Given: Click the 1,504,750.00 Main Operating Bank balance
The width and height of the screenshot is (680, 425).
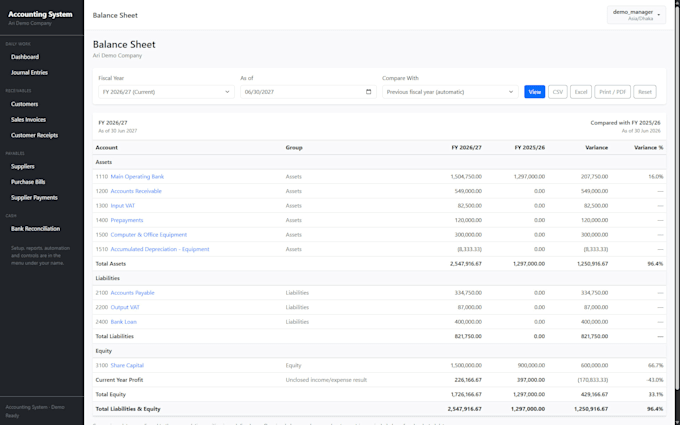Looking at the screenshot, I should click(466, 177).
